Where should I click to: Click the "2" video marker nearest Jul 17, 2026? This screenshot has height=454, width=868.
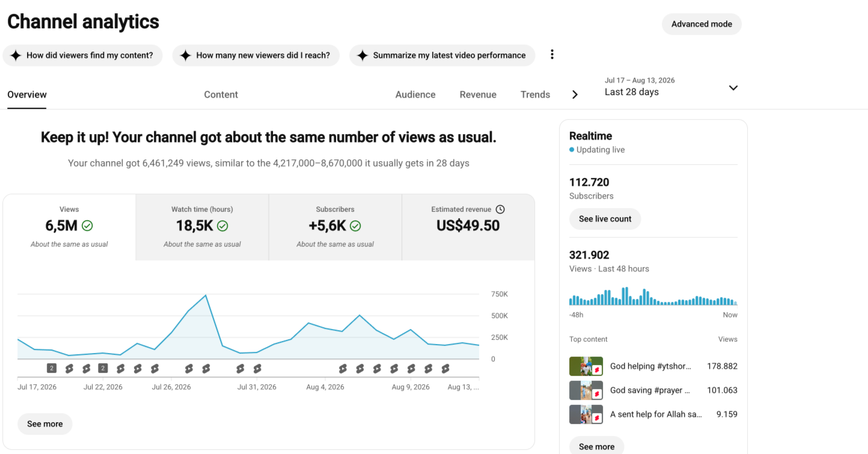point(52,369)
